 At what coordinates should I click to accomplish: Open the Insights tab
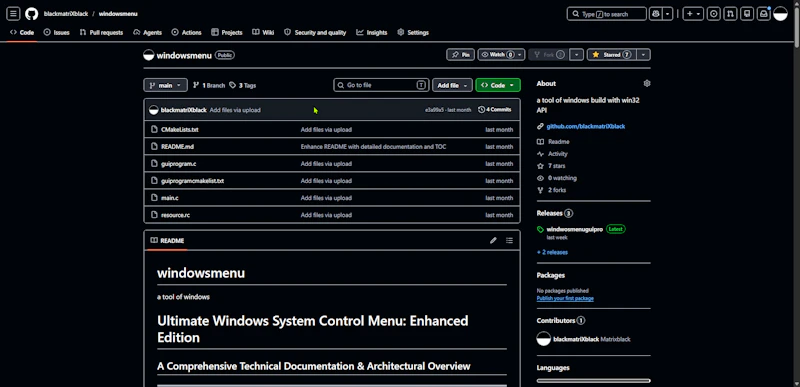click(372, 32)
